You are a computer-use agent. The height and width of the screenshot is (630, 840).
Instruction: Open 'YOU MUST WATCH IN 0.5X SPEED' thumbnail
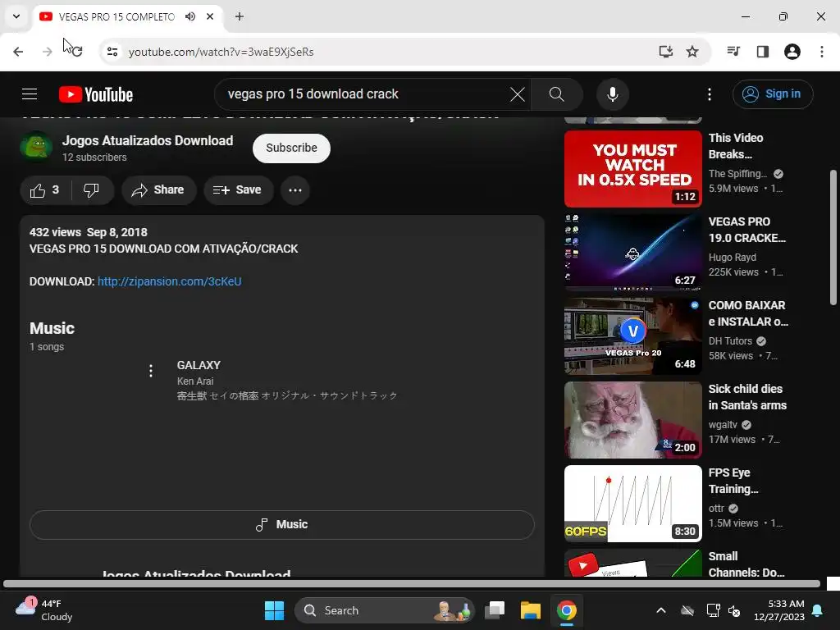(632, 169)
